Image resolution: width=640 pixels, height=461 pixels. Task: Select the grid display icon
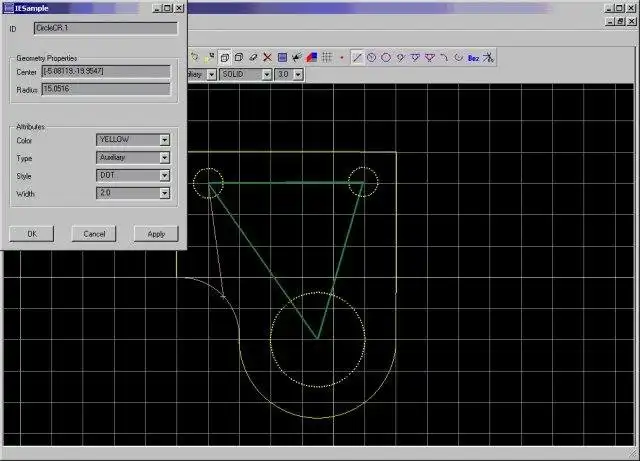[x=327, y=58]
